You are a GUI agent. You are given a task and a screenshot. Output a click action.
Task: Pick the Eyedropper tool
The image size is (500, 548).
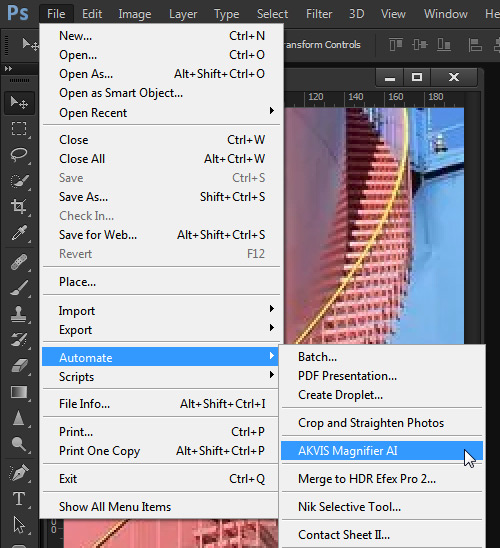point(19,233)
